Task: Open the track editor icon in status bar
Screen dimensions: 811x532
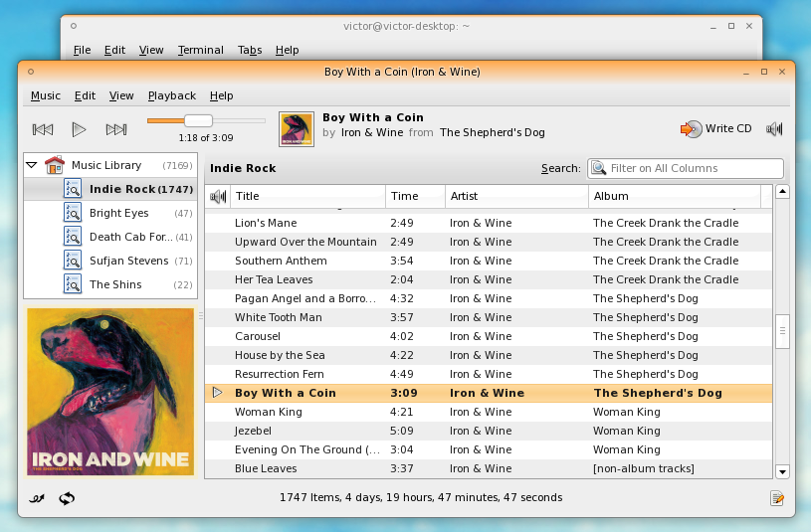Action: (x=776, y=498)
